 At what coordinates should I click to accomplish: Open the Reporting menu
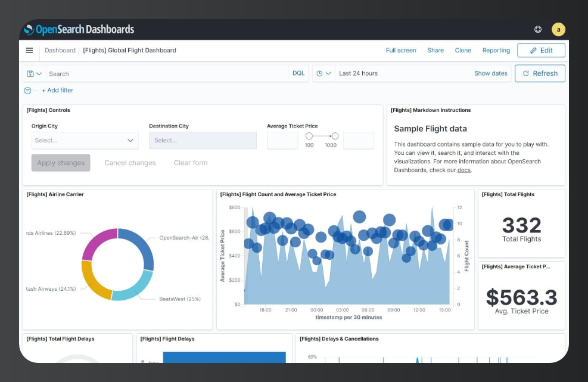click(496, 50)
